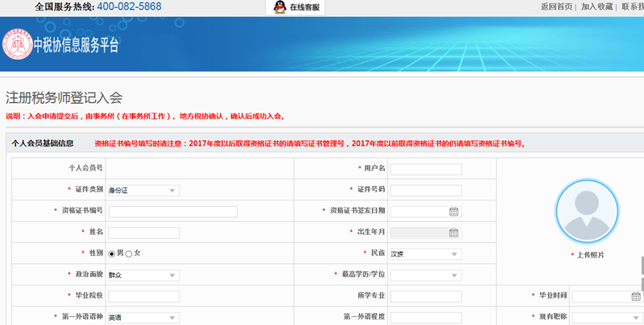Click 加入收藏 link

click(x=597, y=6)
